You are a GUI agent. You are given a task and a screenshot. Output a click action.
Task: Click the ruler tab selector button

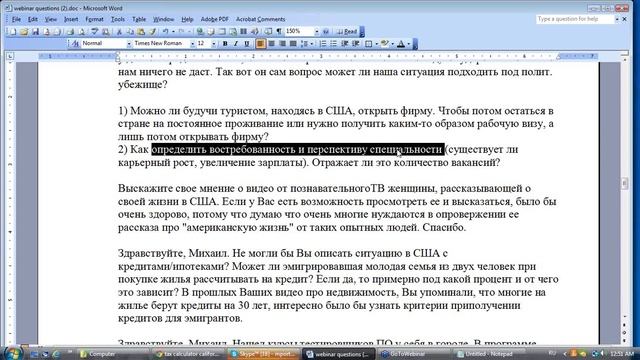[x=10, y=56]
